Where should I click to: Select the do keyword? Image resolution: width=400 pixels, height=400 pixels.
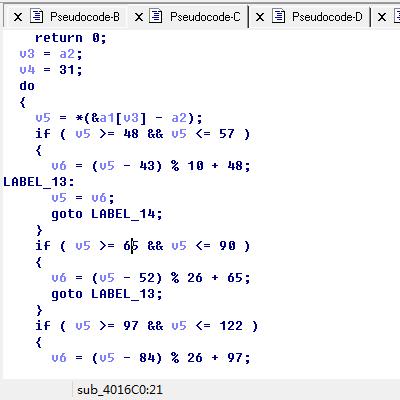click(27, 86)
